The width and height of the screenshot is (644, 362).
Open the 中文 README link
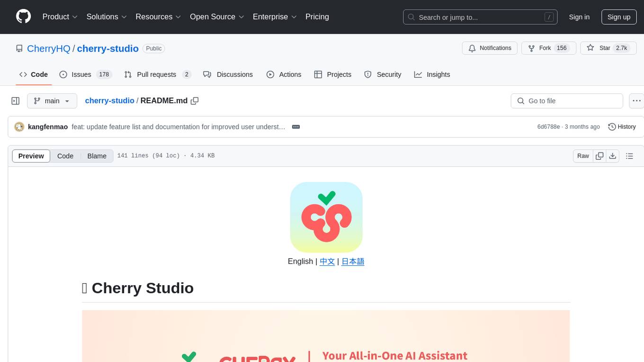coord(327,261)
